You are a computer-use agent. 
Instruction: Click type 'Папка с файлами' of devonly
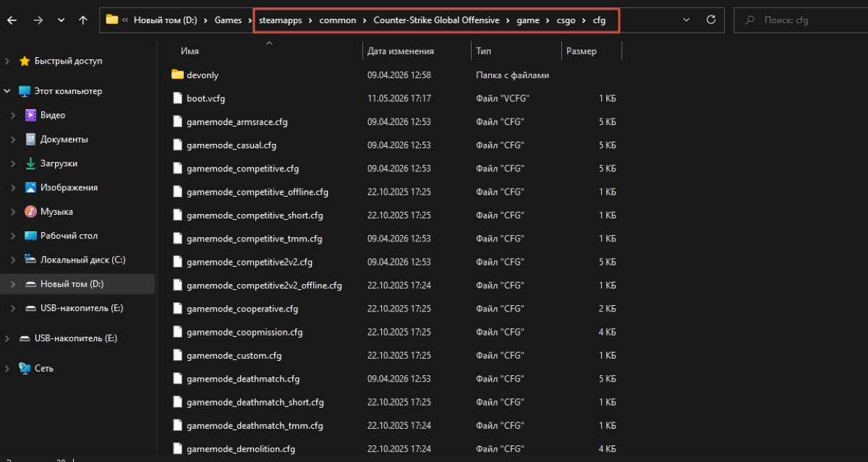coord(512,74)
